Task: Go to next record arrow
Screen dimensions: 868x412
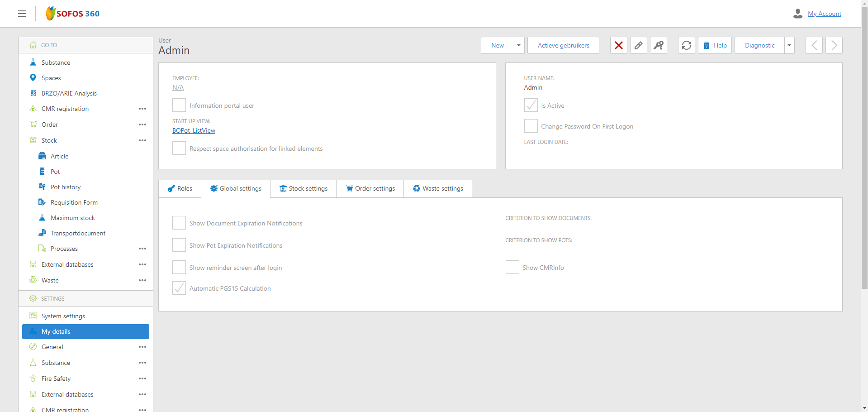Action: click(x=834, y=45)
